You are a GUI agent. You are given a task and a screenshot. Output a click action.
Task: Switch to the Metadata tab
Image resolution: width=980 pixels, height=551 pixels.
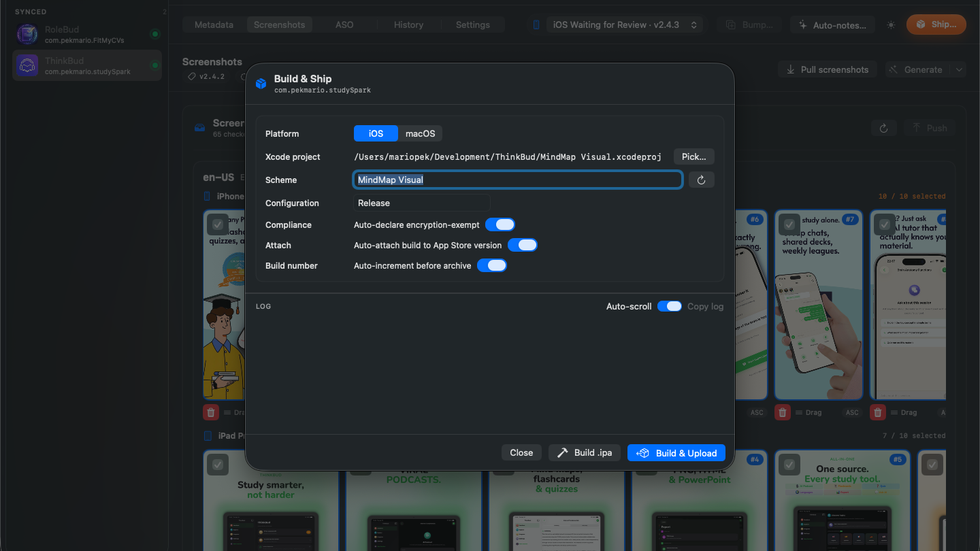(x=214, y=24)
